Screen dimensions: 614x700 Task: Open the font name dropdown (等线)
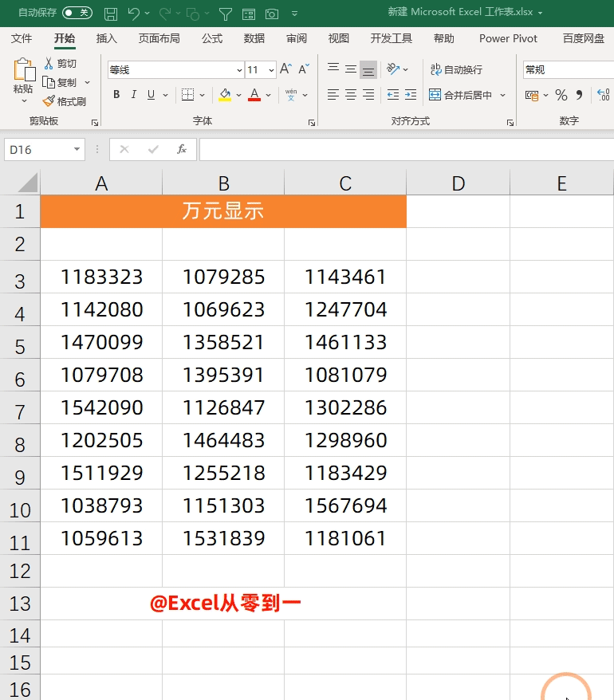point(239,70)
